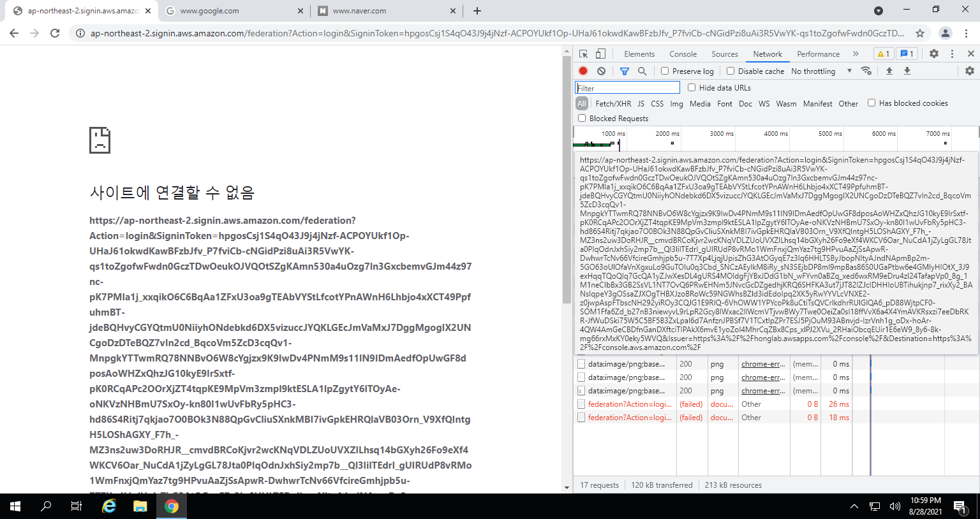Click the red record network log button

(x=583, y=71)
